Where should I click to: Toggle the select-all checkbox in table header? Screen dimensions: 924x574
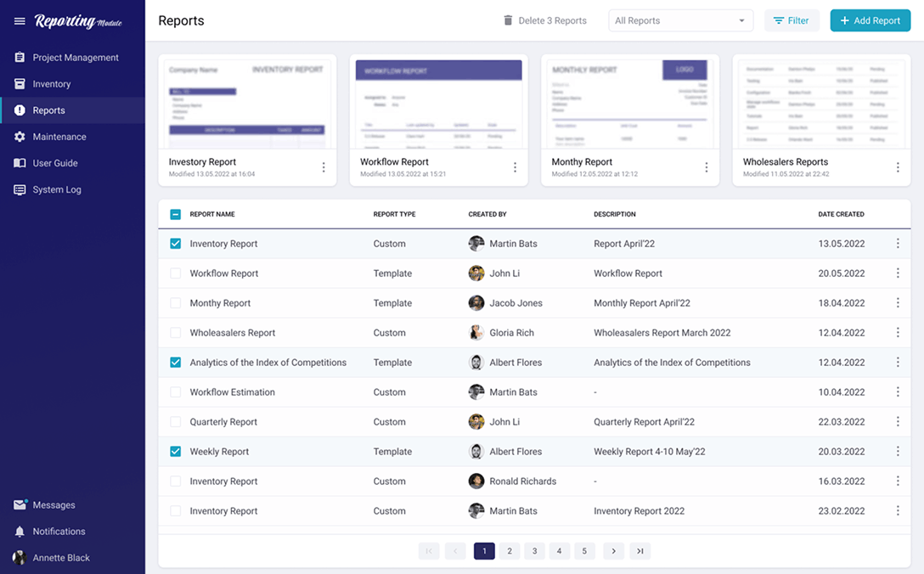click(175, 214)
